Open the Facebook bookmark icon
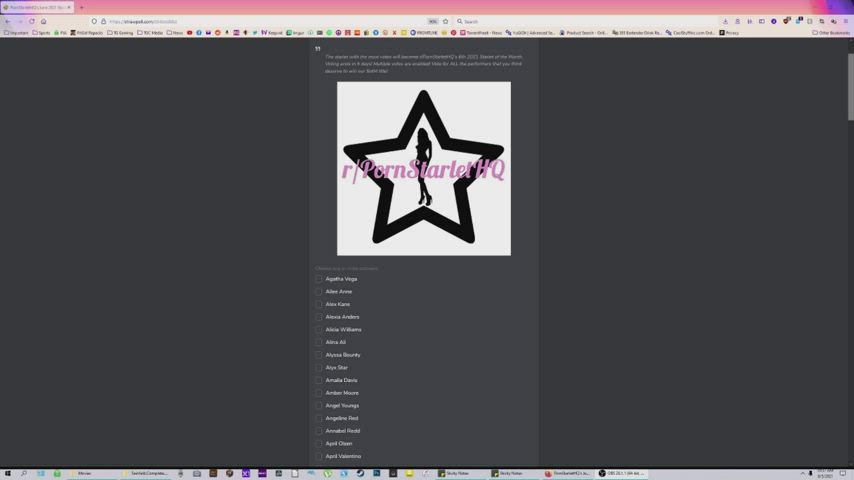The width and height of the screenshot is (854, 480). pos(199,33)
